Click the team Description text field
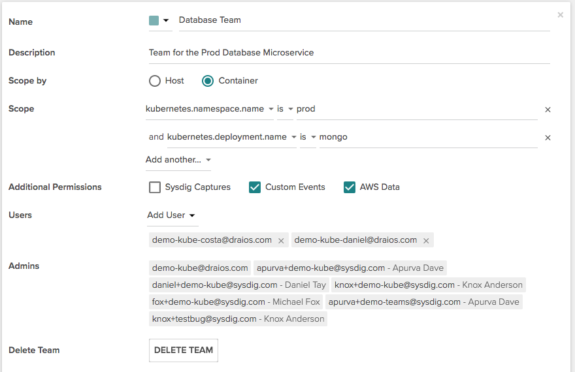 [349, 53]
